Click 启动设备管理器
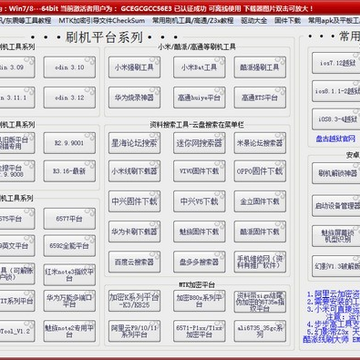 (x=336, y=206)
